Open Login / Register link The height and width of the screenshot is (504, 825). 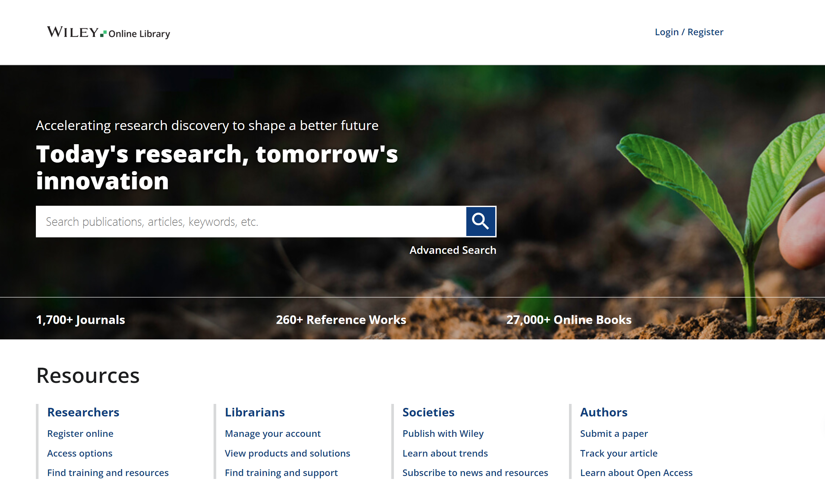pos(689,32)
